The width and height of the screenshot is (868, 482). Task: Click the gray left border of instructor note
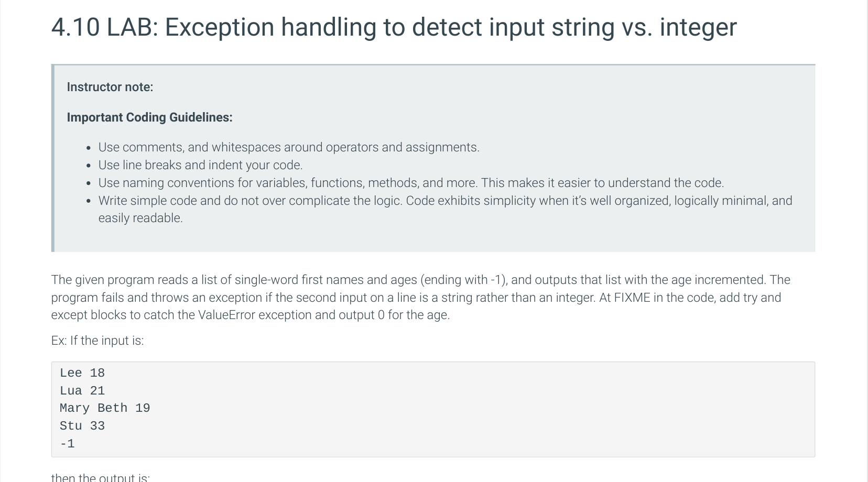click(x=52, y=158)
